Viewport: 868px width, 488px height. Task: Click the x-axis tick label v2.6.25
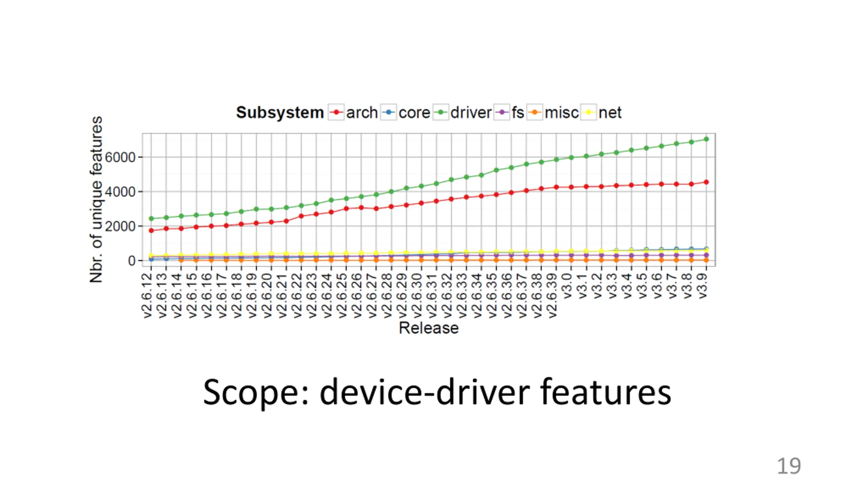pyautogui.click(x=342, y=296)
